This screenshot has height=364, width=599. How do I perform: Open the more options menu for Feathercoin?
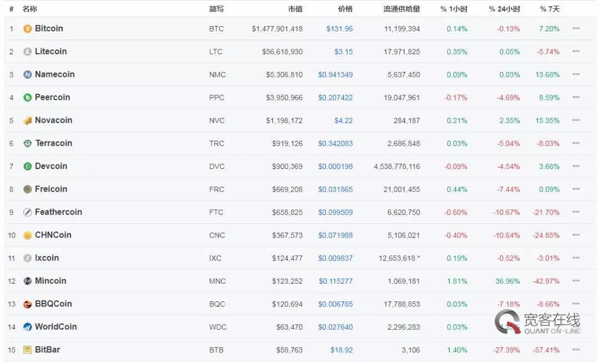tap(576, 212)
